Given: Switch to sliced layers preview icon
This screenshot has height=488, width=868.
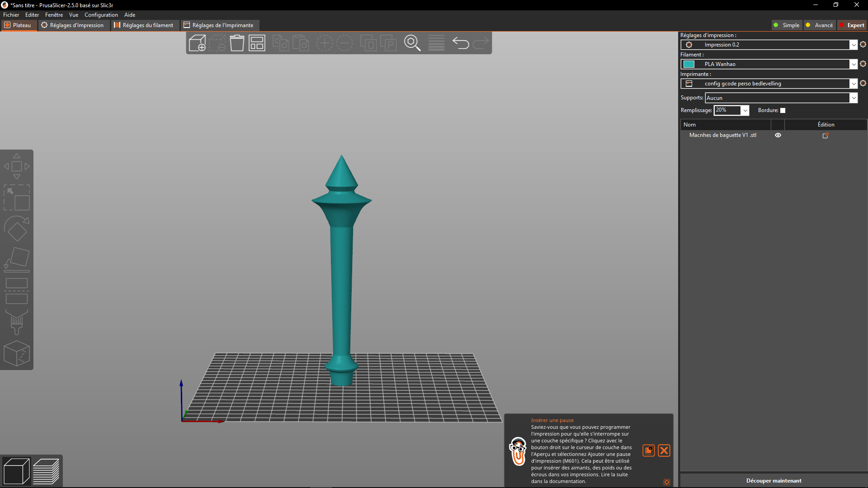Looking at the screenshot, I should pyautogui.click(x=46, y=471).
